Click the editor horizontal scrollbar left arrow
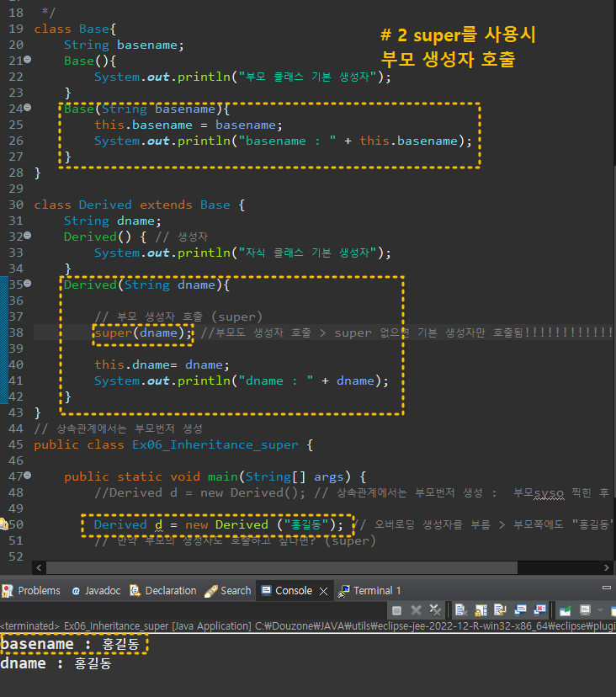 coord(39,567)
